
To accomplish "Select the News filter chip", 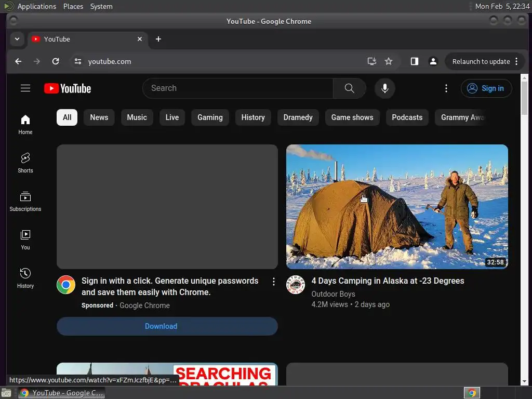I will 99,117.
